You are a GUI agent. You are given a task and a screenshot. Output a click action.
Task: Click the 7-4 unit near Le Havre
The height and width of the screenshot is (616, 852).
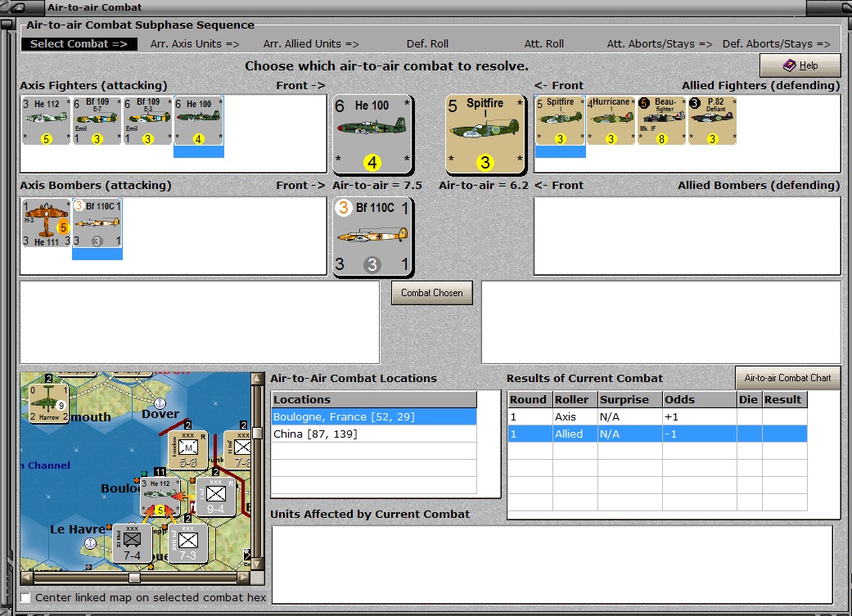[x=132, y=542]
